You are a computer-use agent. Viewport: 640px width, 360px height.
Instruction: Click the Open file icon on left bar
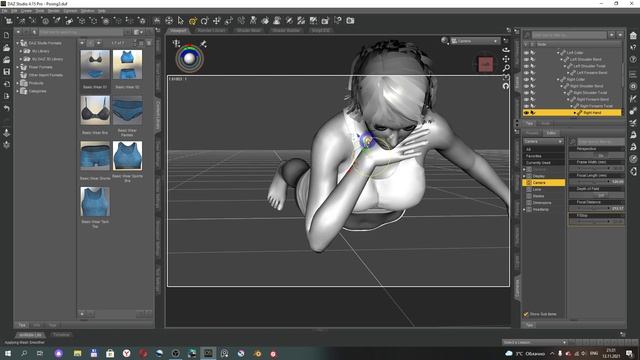[x=7, y=48]
